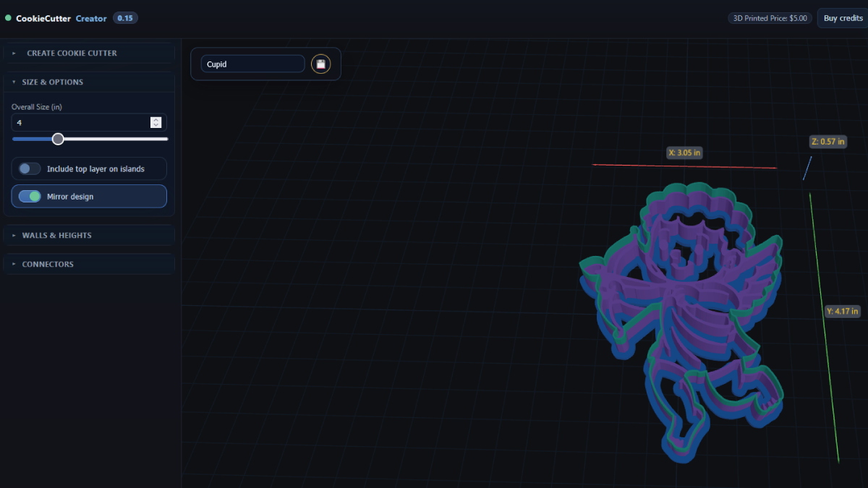This screenshot has width=868, height=488.
Task: Click the down arrow on the size stepper
Action: (156, 125)
